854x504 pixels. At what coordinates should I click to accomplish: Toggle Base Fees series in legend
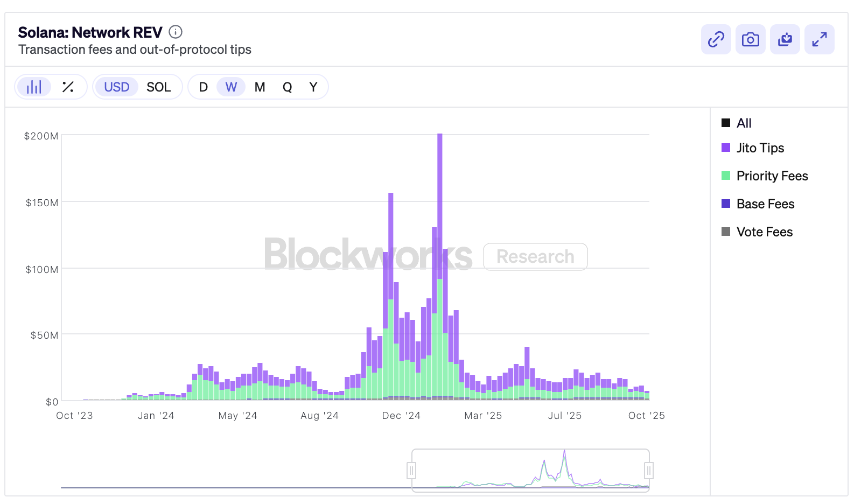[765, 204]
